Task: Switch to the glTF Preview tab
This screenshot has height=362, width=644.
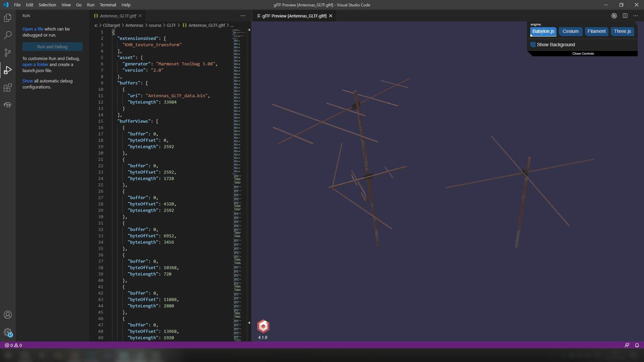Action: click(294, 16)
